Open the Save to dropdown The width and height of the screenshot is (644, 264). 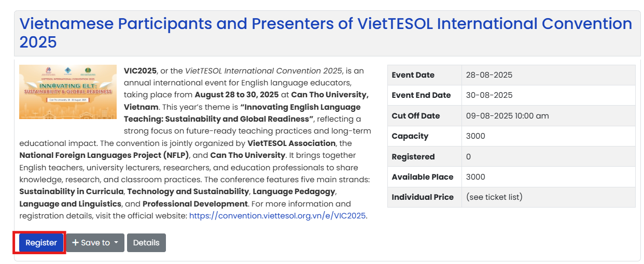click(x=95, y=243)
